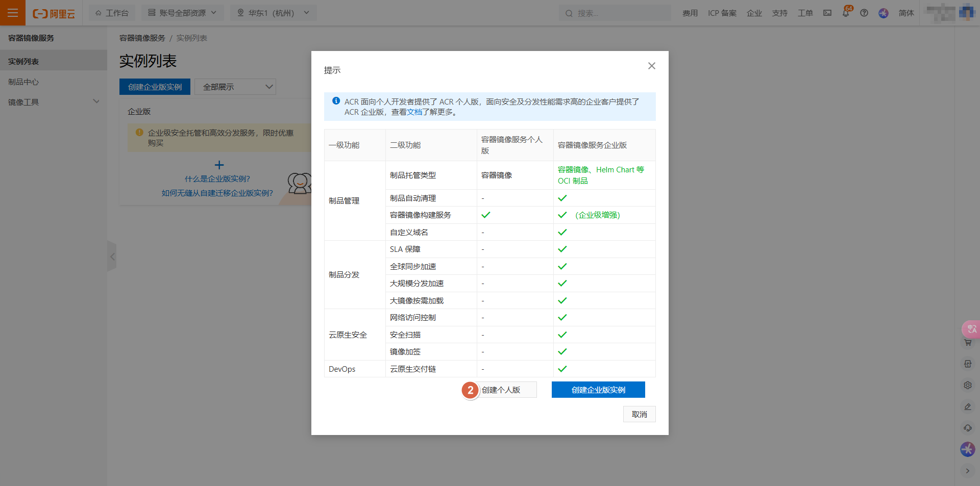Open the 工作台 workbench home
This screenshot has width=980, height=486.
(112, 13)
